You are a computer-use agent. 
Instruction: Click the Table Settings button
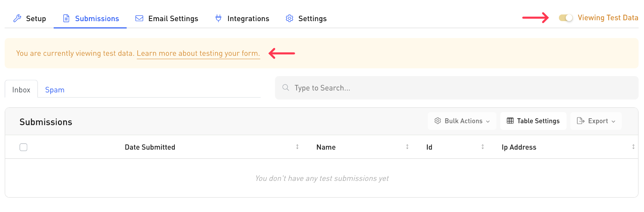[533, 121]
